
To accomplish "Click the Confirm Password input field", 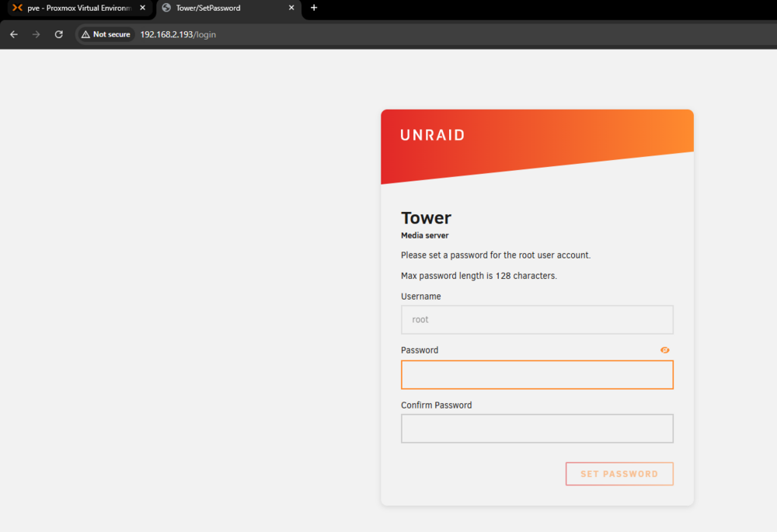I will point(537,429).
